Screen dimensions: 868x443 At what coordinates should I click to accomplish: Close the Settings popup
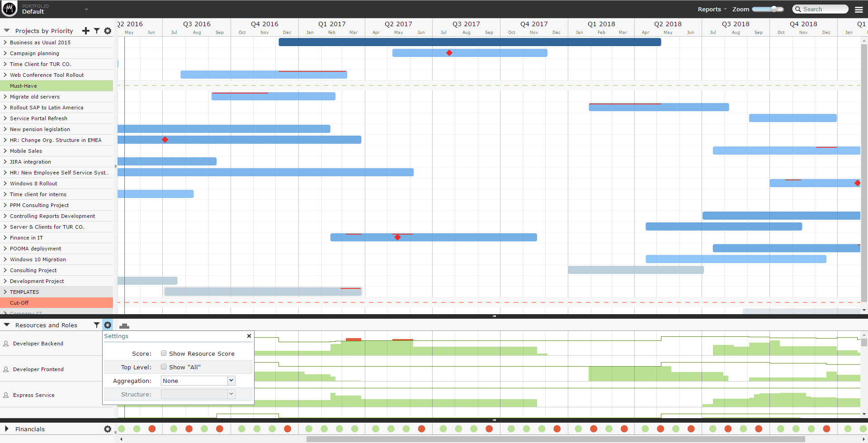click(x=249, y=336)
